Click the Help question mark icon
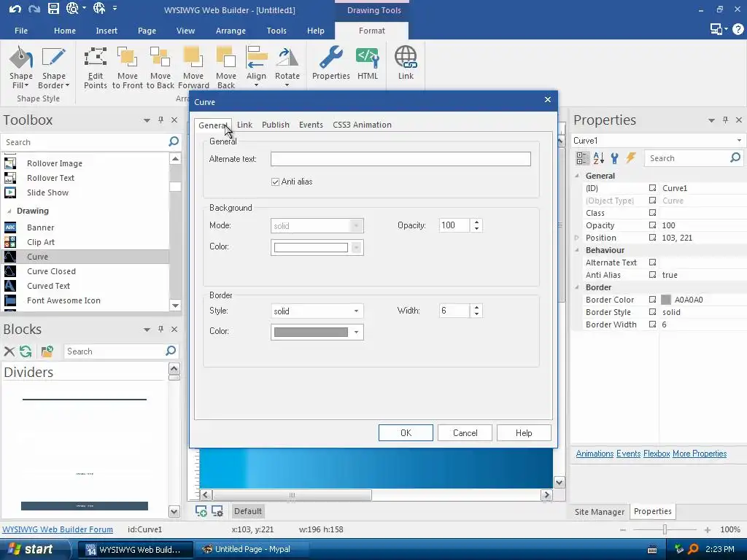 point(738,29)
